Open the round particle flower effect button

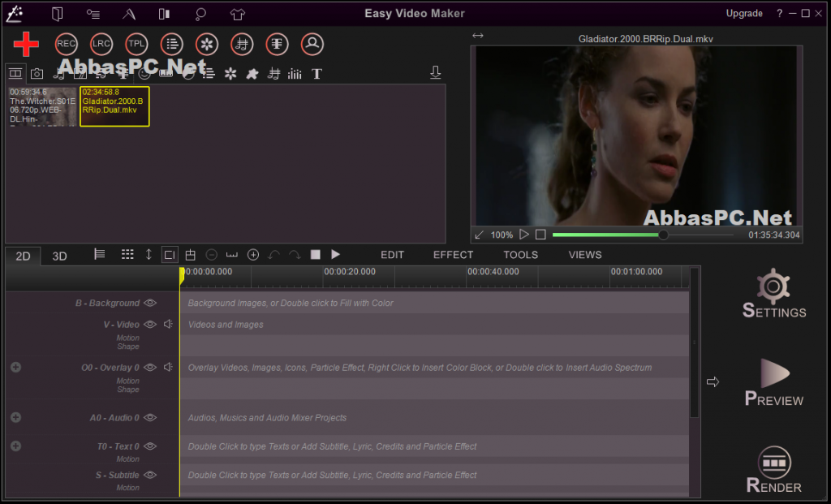[207, 44]
